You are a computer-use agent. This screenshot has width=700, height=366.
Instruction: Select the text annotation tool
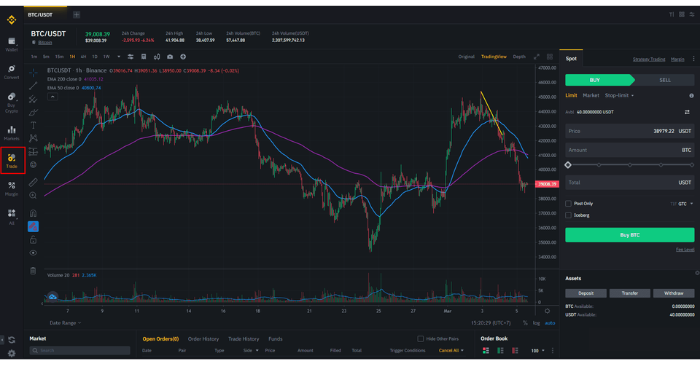click(33, 125)
